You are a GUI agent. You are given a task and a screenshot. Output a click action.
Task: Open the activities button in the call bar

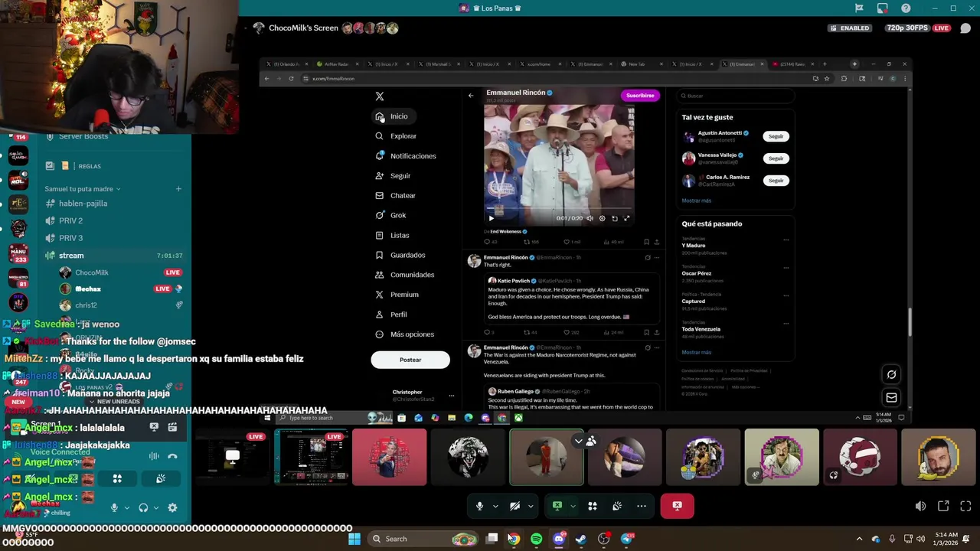[x=592, y=506]
